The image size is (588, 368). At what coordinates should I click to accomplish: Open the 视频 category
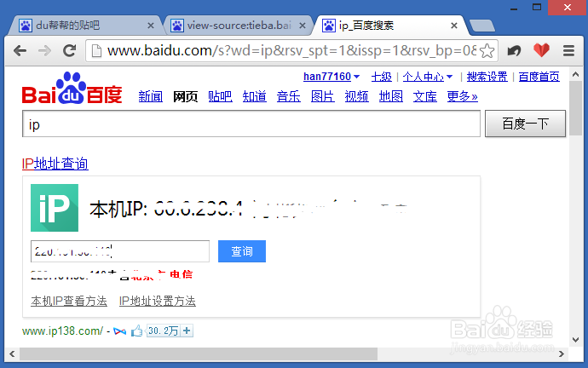tap(356, 96)
